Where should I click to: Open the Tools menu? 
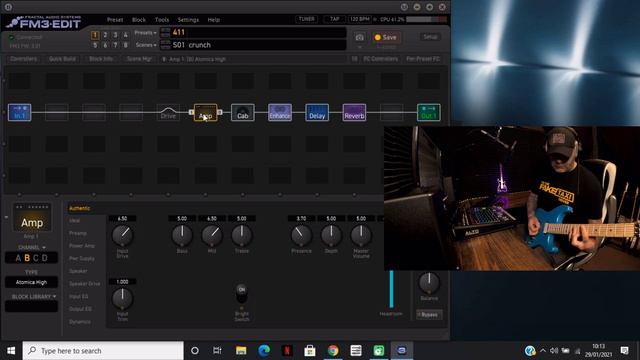pos(162,20)
